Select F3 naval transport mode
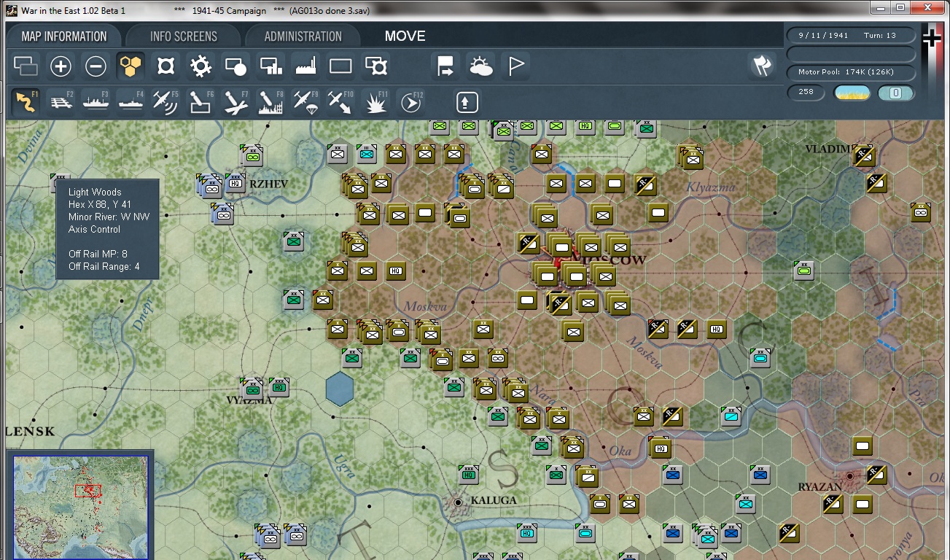This screenshot has height=560, width=950. (96, 102)
